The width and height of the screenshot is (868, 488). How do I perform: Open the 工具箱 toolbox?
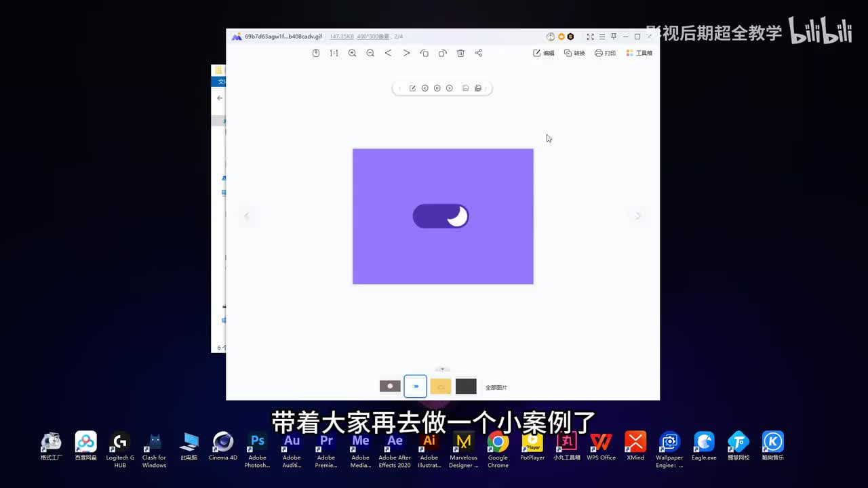click(639, 53)
